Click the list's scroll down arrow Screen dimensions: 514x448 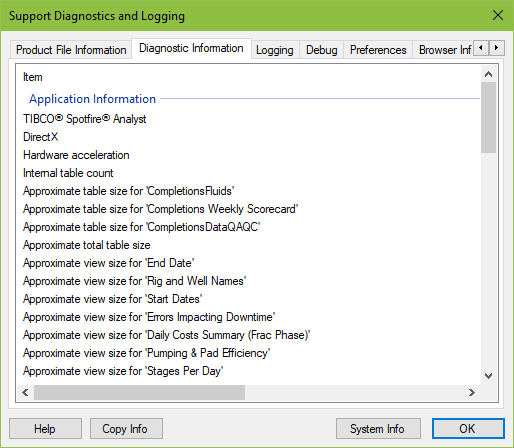click(x=488, y=376)
